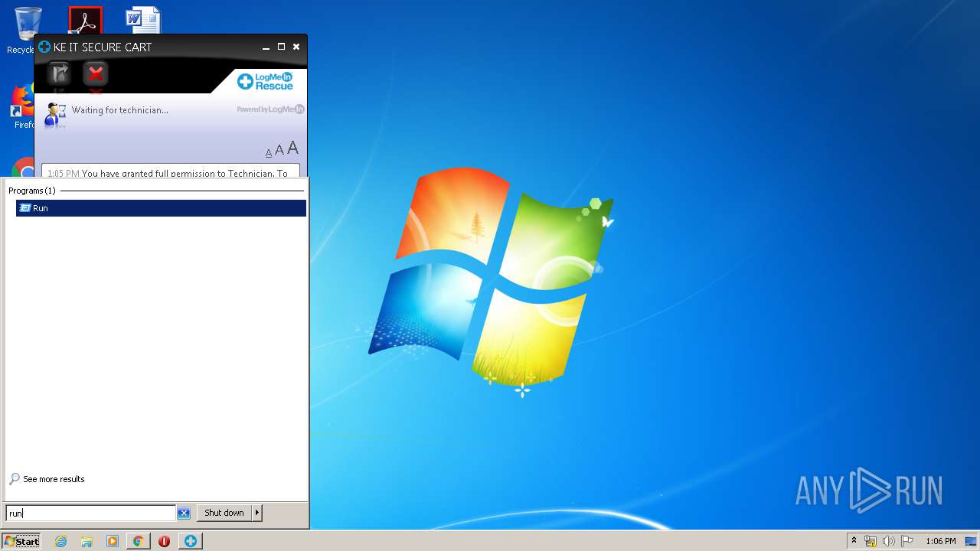Click the LogMeIn Rescue title bar plus icon
This screenshot has width=980, height=551.
point(44,47)
